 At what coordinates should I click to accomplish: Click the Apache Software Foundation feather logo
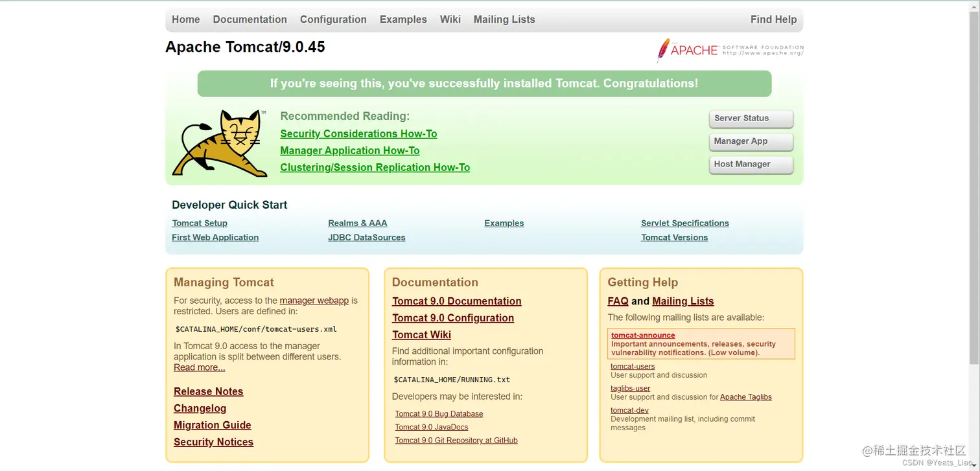coord(730,50)
